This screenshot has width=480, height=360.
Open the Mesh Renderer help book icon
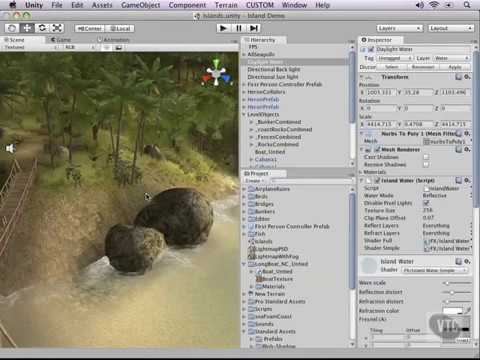pos(459,149)
